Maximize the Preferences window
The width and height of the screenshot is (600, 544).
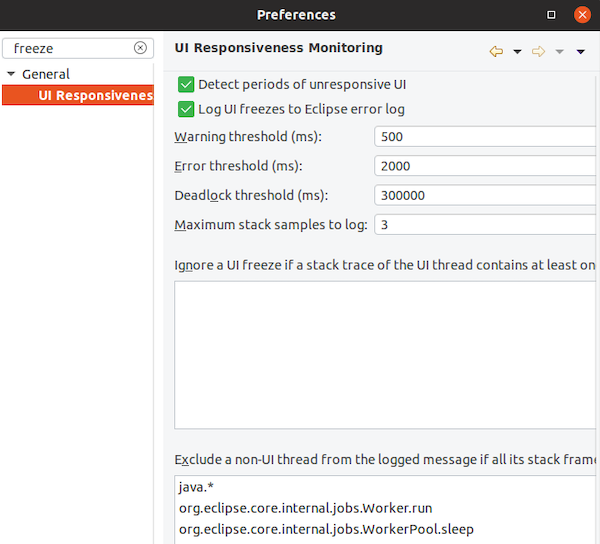(551, 15)
